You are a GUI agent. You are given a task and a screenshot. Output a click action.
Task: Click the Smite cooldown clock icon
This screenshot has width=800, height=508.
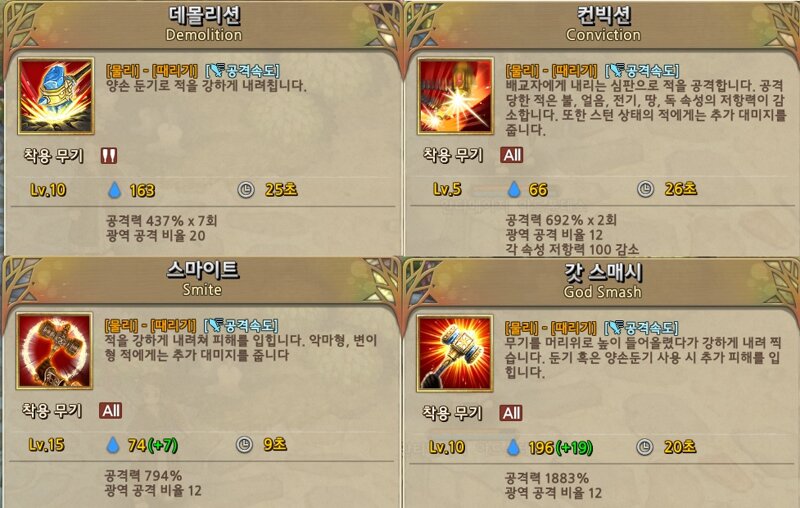click(x=244, y=445)
